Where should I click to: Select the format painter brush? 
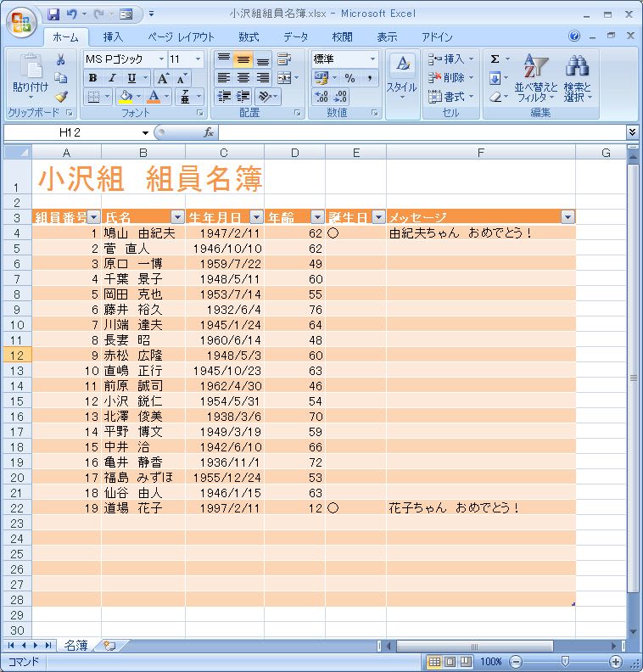point(60,96)
